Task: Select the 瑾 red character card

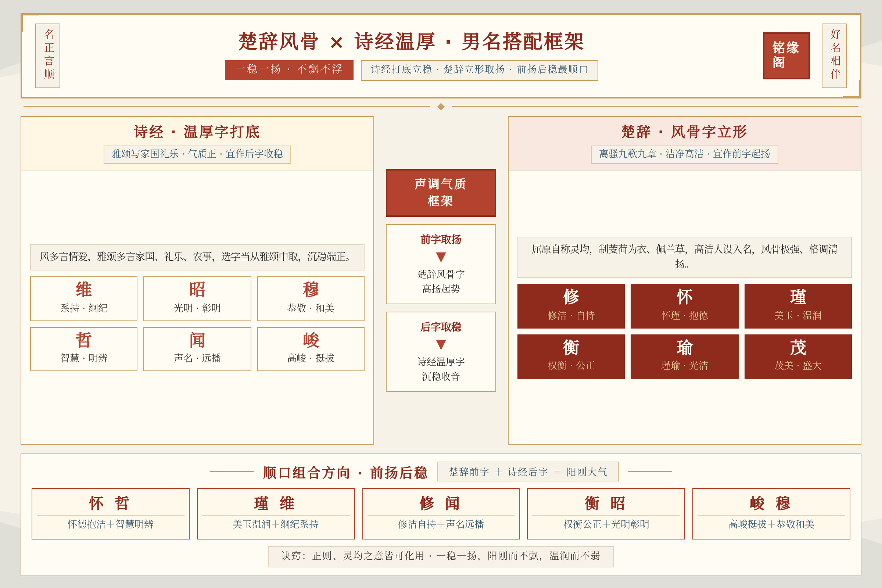Action: coord(797,306)
